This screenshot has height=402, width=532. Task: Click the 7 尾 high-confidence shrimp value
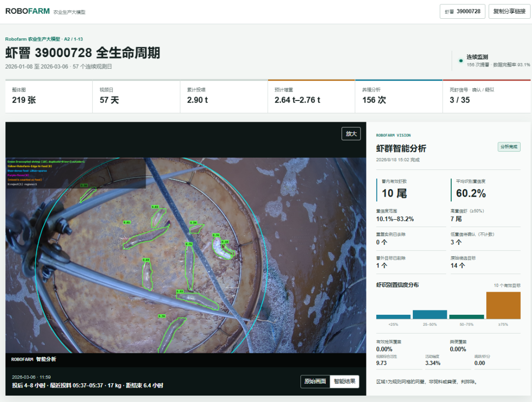(456, 219)
